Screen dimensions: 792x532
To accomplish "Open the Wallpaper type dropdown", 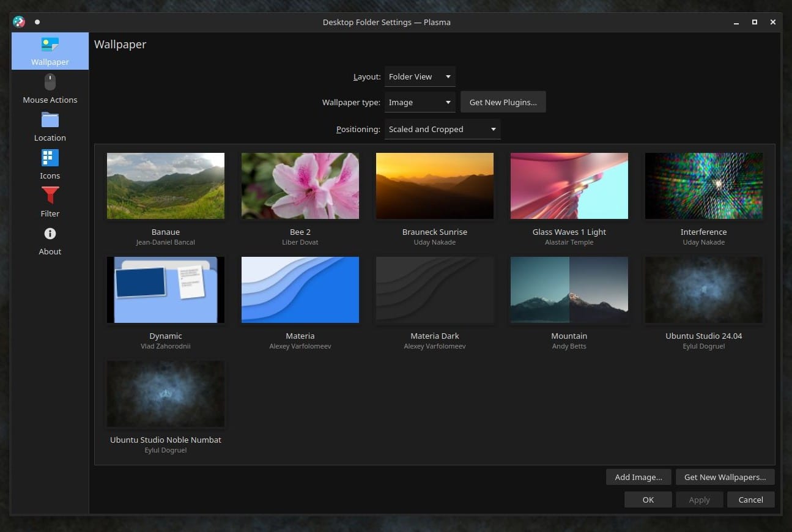I will [x=420, y=102].
